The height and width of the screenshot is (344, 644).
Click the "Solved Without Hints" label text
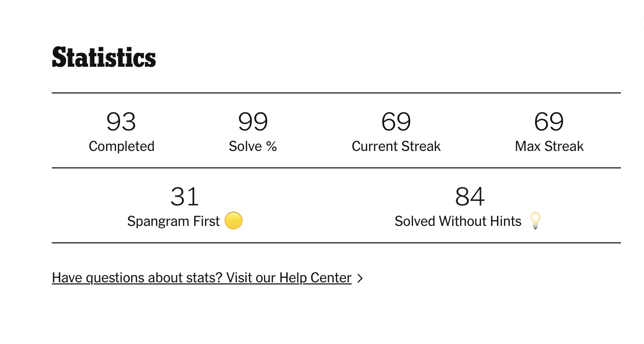[458, 221]
